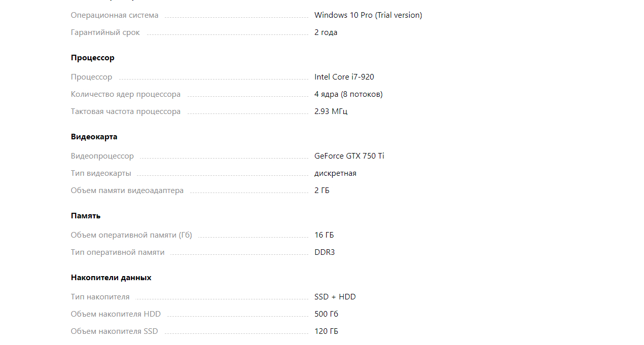Select the "Intel Core i7-920" value
Screen dimensions: 644x345
click(344, 77)
